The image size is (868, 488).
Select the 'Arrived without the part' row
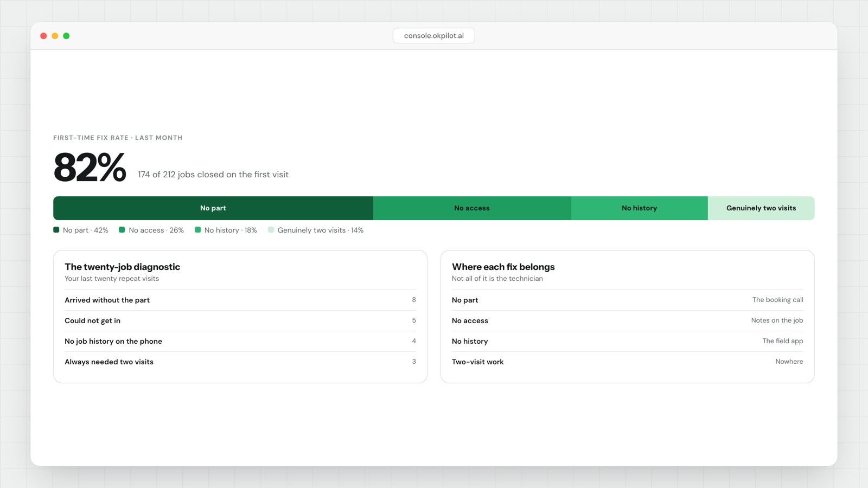(240, 300)
